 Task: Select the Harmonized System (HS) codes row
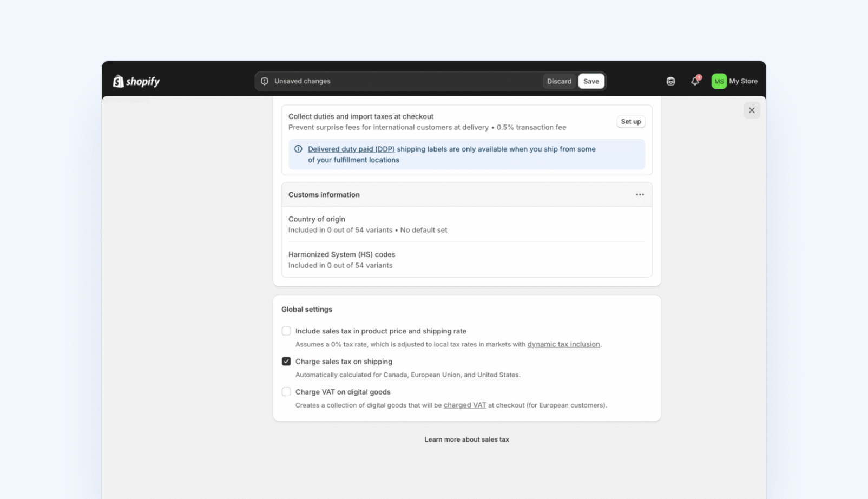466,260
